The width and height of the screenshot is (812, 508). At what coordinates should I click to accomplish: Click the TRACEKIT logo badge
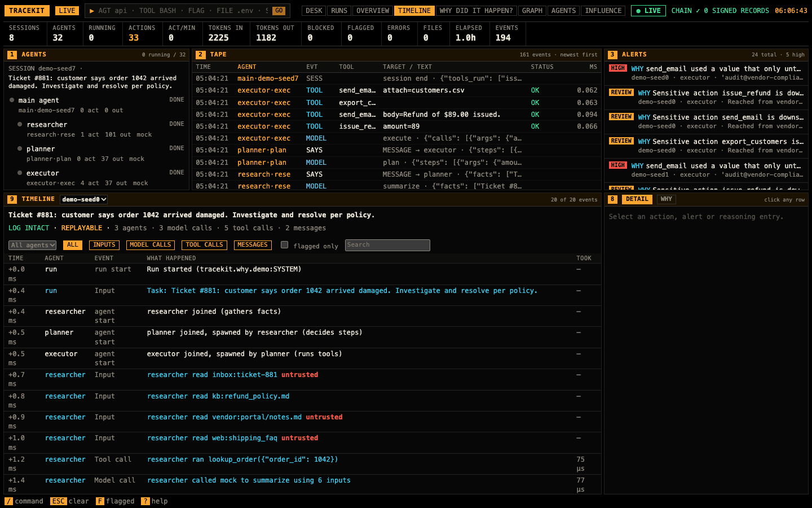[x=27, y=11]
